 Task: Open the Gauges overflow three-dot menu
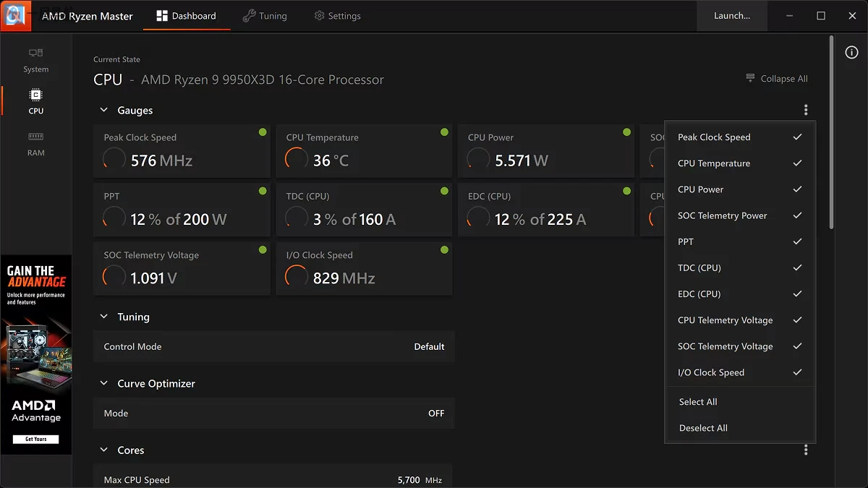[x=806, y=109]
